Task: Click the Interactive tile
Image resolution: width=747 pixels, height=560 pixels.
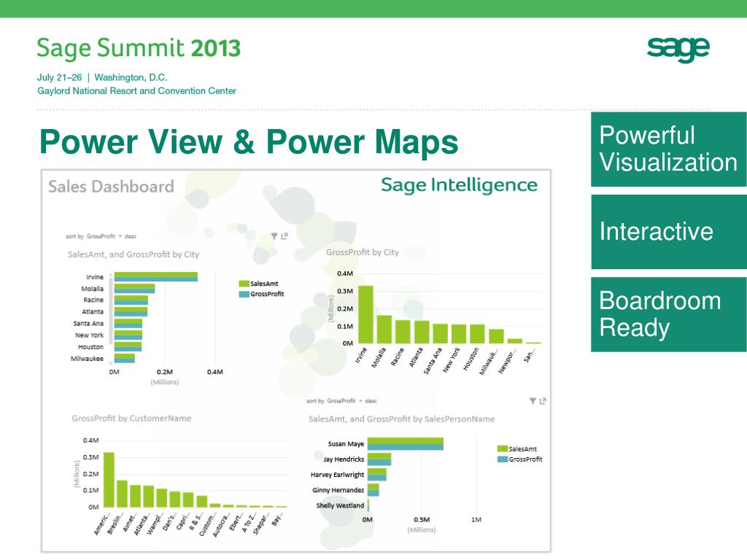Action: pos(669,231)
